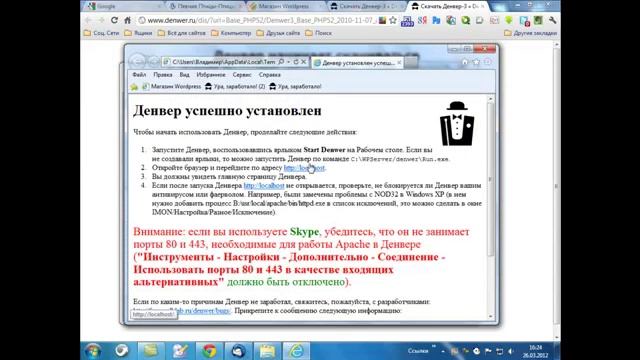Open the Другие закладки folder

(530, 33)
